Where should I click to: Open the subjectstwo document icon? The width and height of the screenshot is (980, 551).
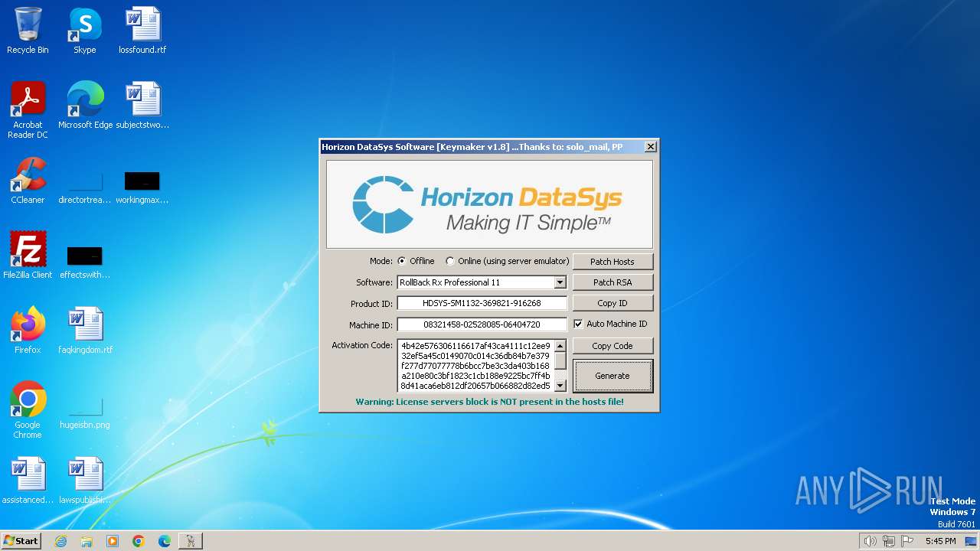142,105
